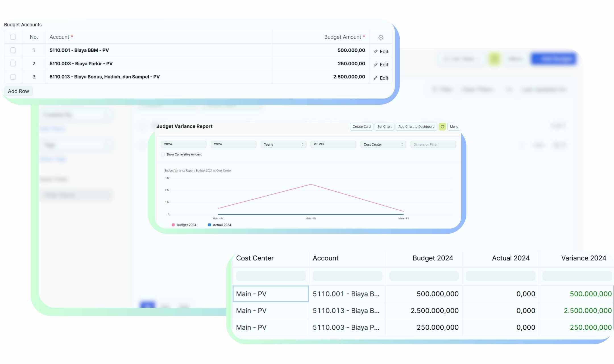614x364 pixels.
Task: Click blue Actual 2024 legend marker
Action: pyautogui.click(x=209, y=225)
